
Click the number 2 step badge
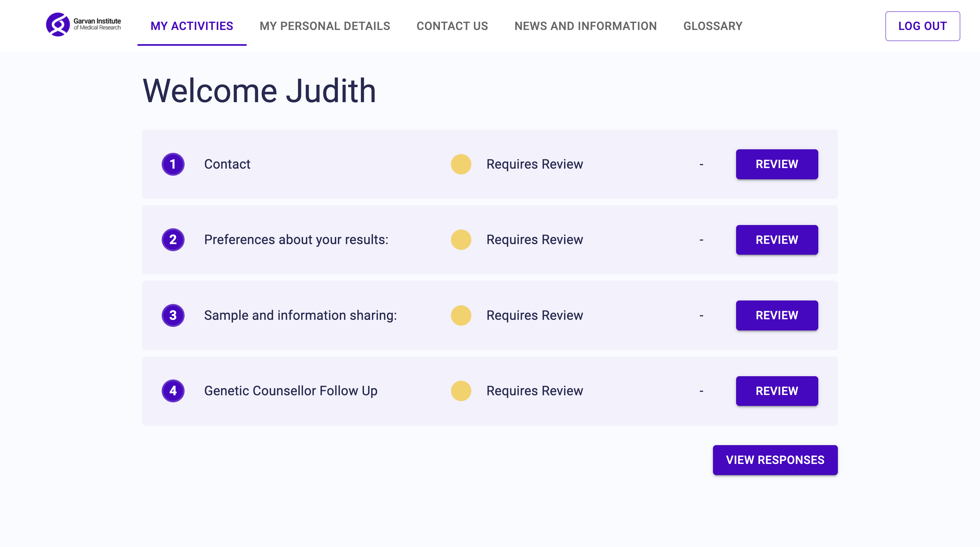[173, 240]
